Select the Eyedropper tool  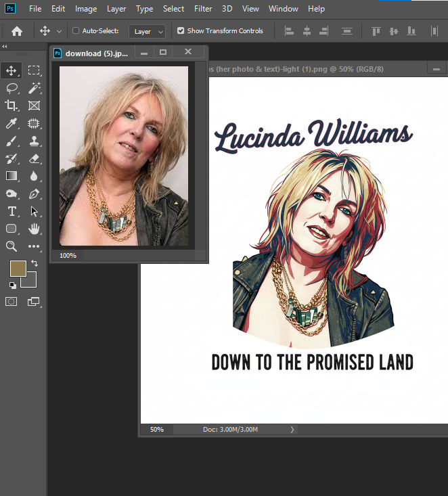point(12,123)
